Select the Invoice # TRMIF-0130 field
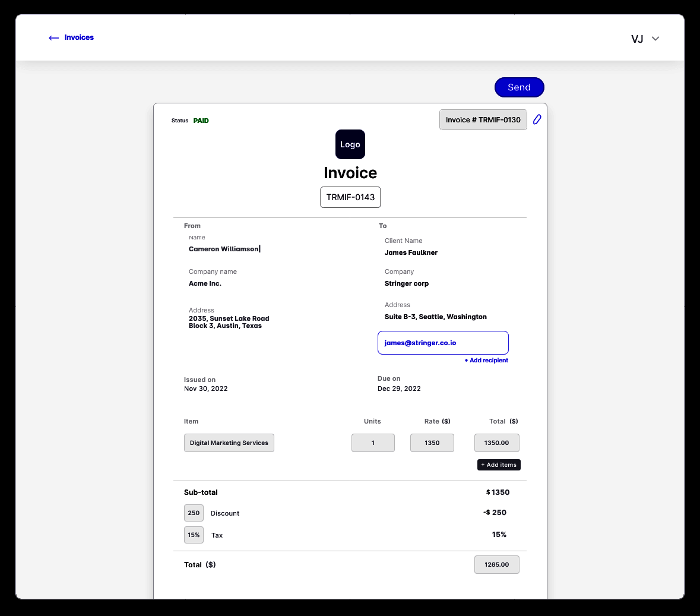Screen dimensions: 700x616 click(483, 120)
